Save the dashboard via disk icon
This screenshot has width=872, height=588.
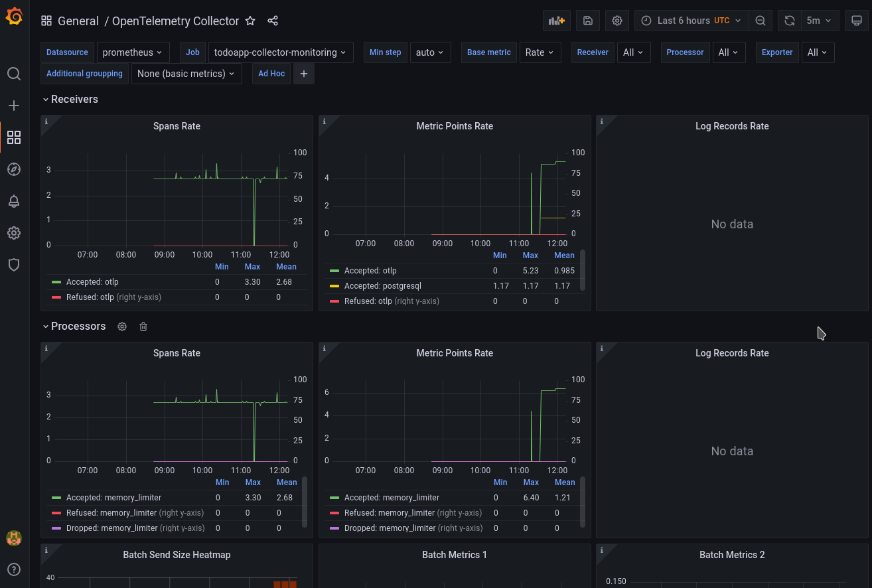tap(587, 21)
